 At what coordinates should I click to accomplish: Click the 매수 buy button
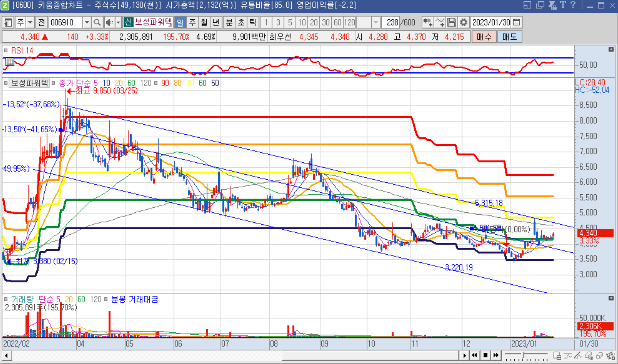484,37
